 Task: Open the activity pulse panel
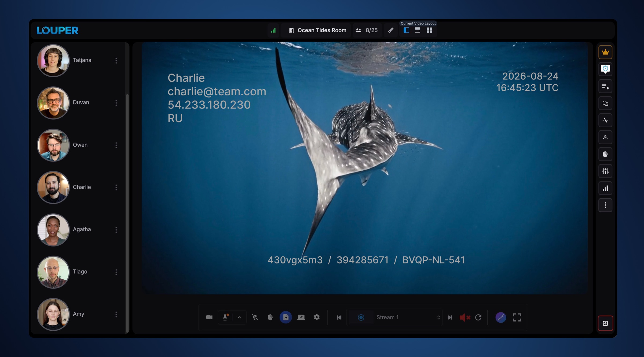click(x=605, y=120)
